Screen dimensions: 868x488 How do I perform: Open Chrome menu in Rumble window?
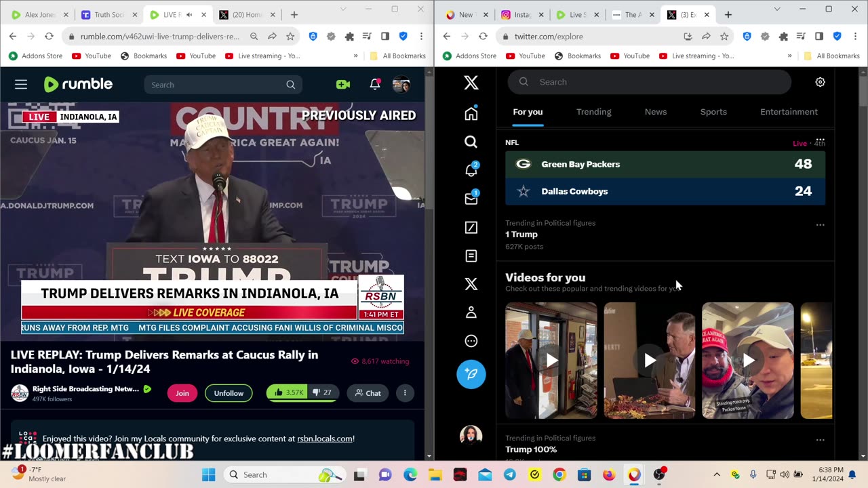[x=421, y=37]
